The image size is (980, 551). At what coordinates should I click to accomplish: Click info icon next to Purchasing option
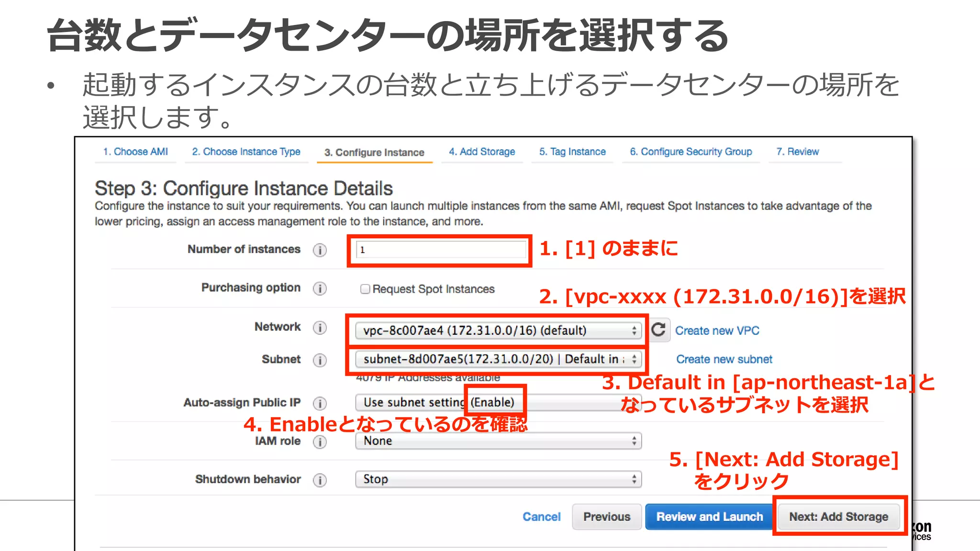click(320, 288)
